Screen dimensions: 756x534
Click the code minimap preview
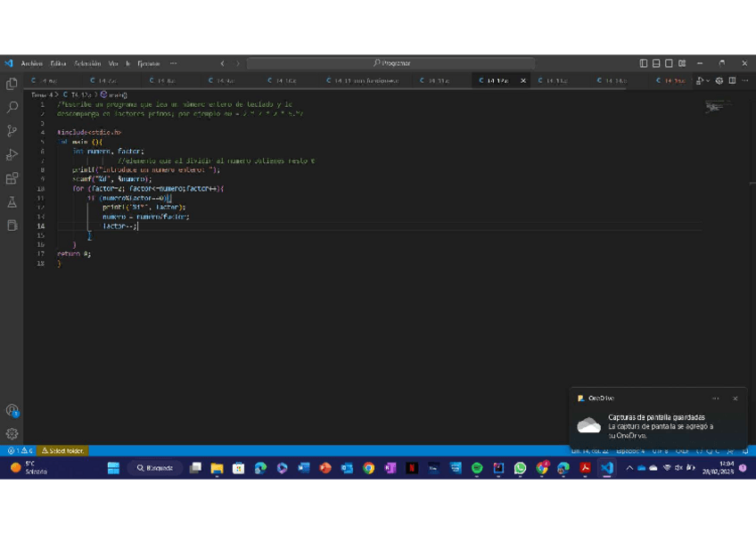point(715,107)
